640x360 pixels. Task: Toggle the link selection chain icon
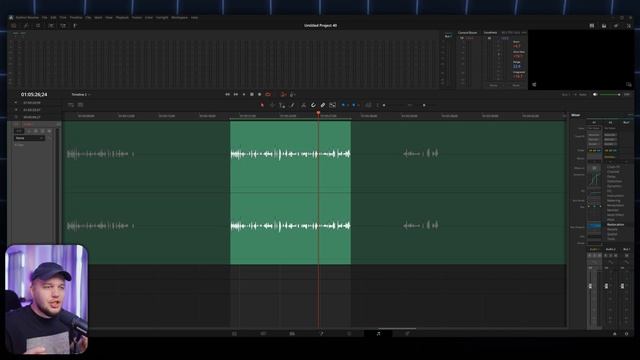coord(322,105)
